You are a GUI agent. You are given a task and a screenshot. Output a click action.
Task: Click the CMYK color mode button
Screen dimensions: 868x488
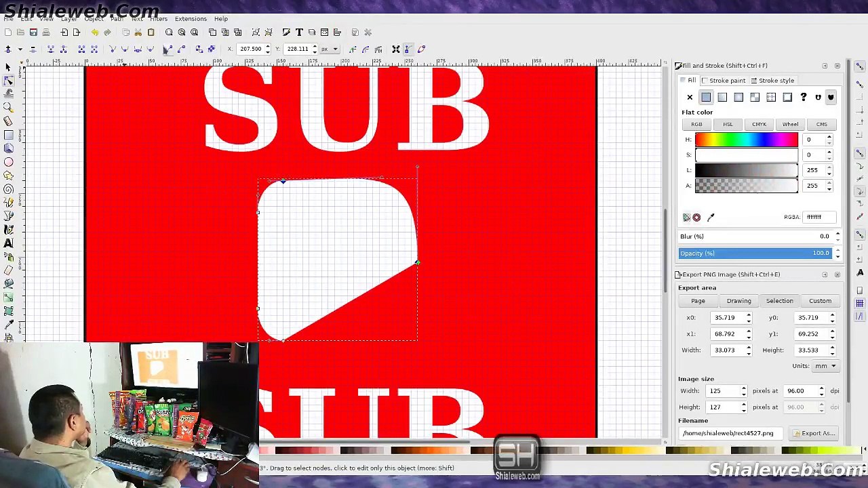[x=759, y=125]
